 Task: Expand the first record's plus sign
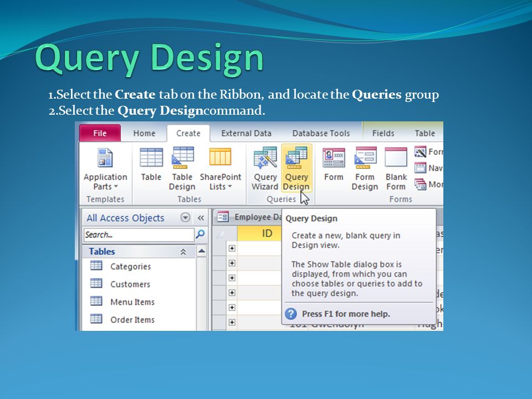232,248
